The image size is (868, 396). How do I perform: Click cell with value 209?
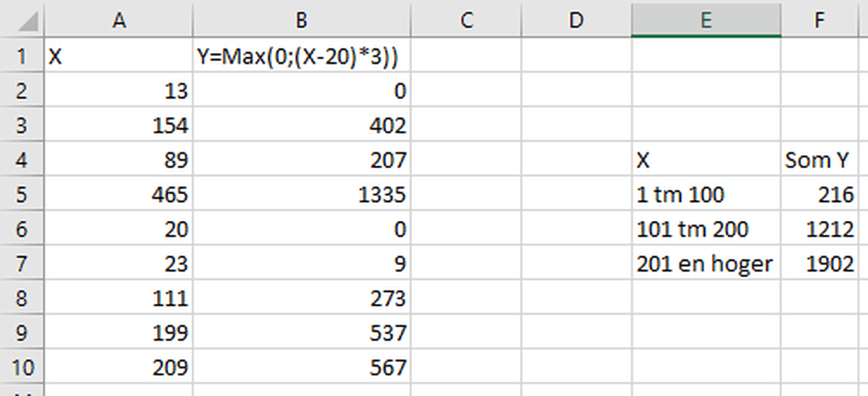(118, 367)
